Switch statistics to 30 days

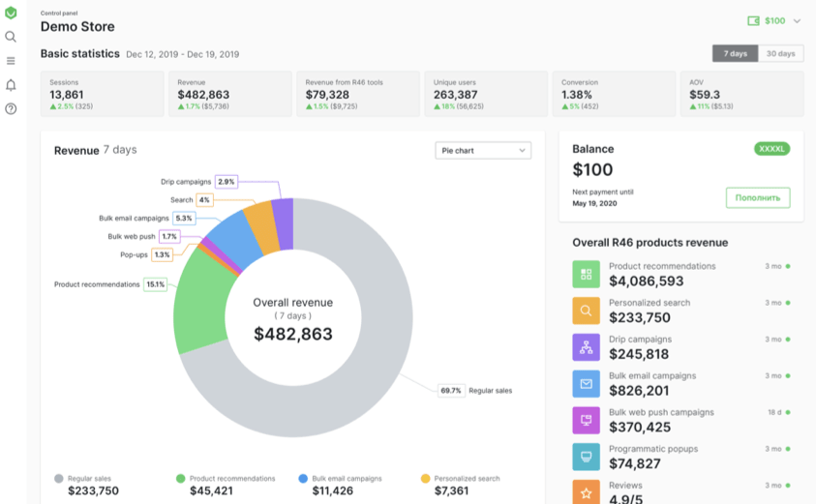coord(780,53)
